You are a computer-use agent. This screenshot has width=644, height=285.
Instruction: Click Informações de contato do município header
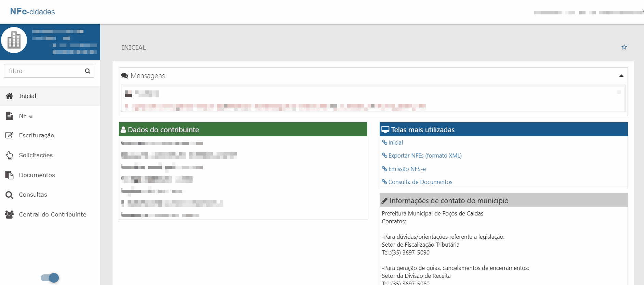(x=504, y=200)
